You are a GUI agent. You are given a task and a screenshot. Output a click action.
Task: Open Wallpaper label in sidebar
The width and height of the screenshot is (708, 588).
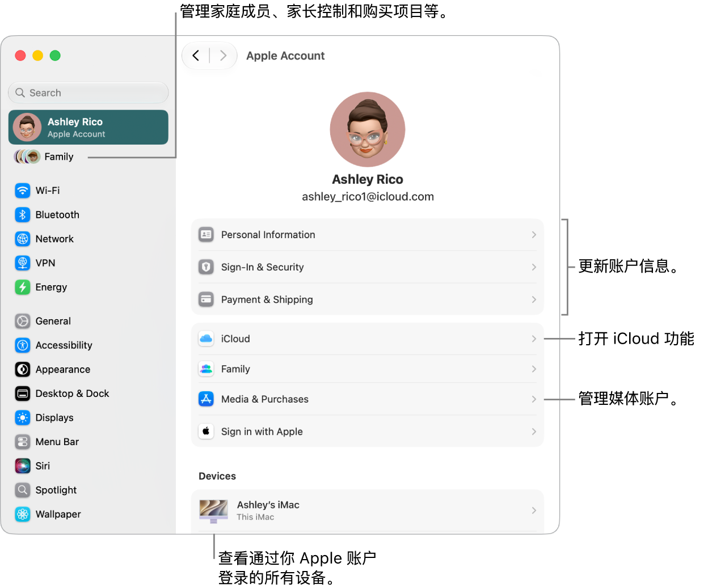58,514
